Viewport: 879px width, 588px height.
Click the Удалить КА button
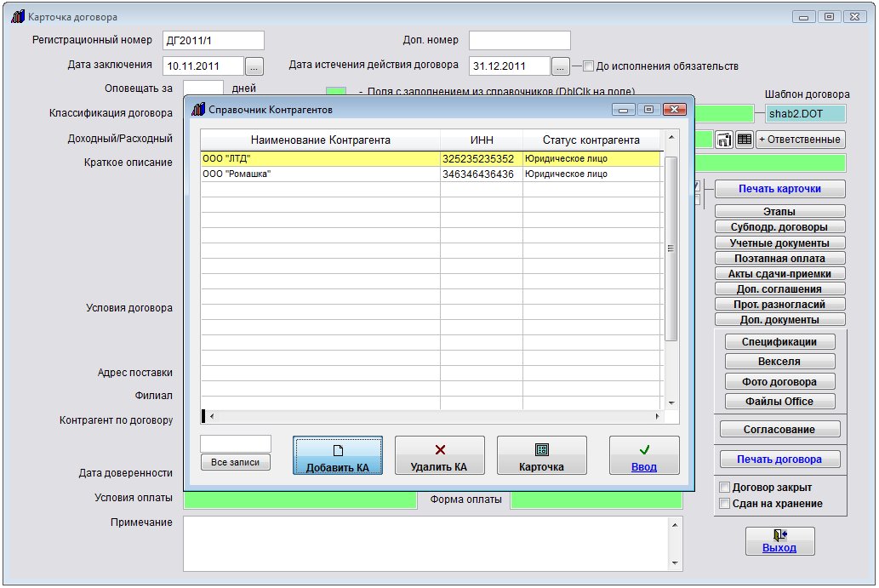(439, 455)
